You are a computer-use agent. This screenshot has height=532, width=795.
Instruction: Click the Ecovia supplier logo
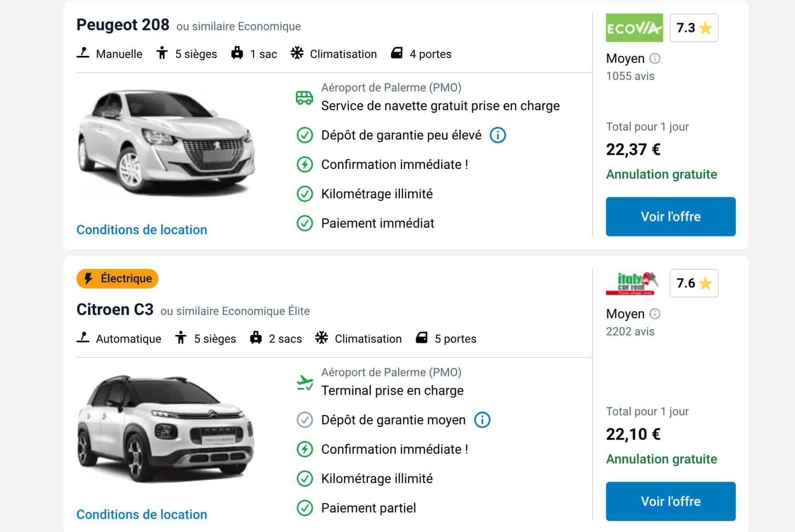tap(634, 28)
